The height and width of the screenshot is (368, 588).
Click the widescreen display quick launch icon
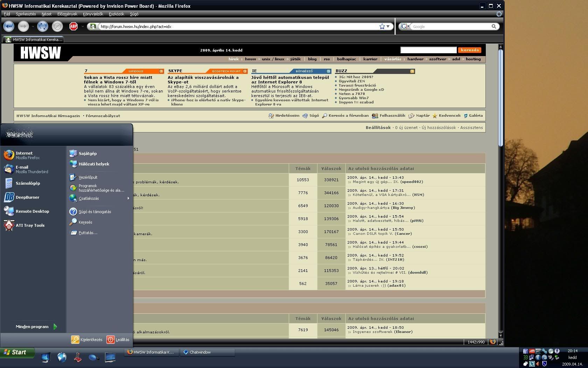(110, 357)
